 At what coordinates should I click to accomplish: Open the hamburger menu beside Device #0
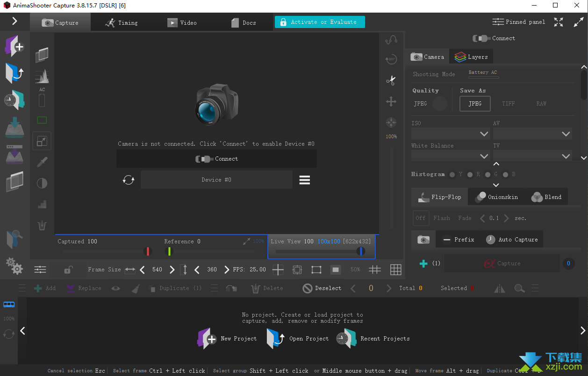[x=305, y=180]
